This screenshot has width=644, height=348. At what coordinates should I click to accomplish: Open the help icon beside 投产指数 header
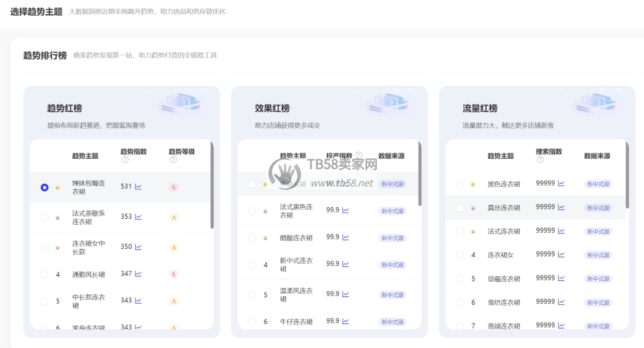(359, 155)
